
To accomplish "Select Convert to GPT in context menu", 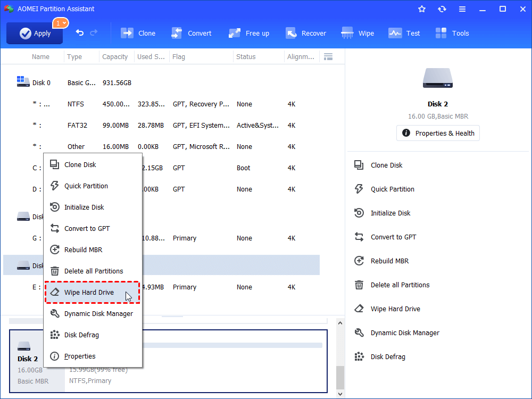I will [x=87, y=229].
